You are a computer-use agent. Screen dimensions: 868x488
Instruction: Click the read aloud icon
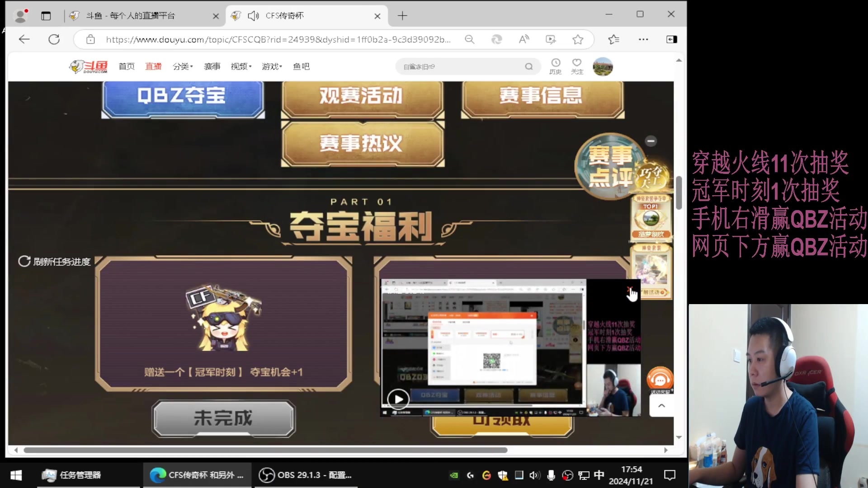[524, 39]
